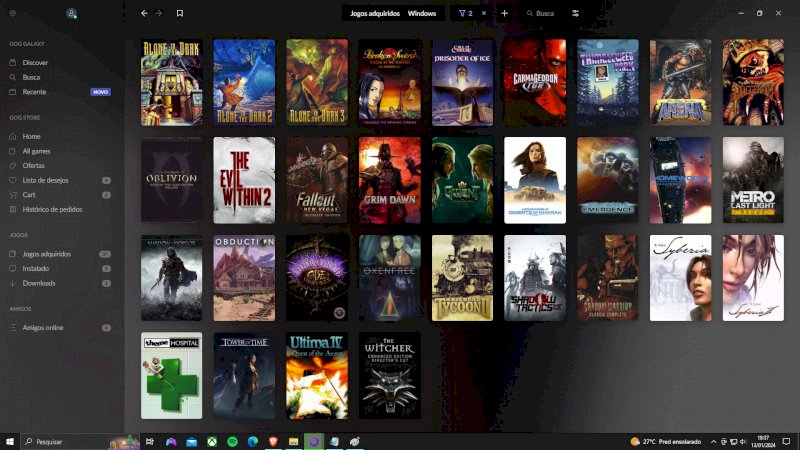Open Lista de desejos in sidebar
This screenshot has width=800, height=450.
(x=45, y=180)
